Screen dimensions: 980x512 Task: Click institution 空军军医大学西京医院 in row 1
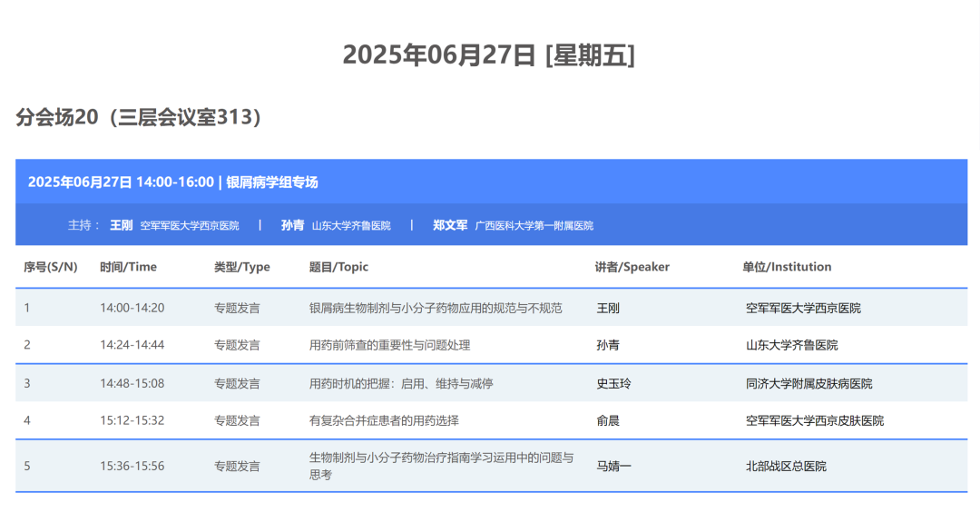coord(803,308)
